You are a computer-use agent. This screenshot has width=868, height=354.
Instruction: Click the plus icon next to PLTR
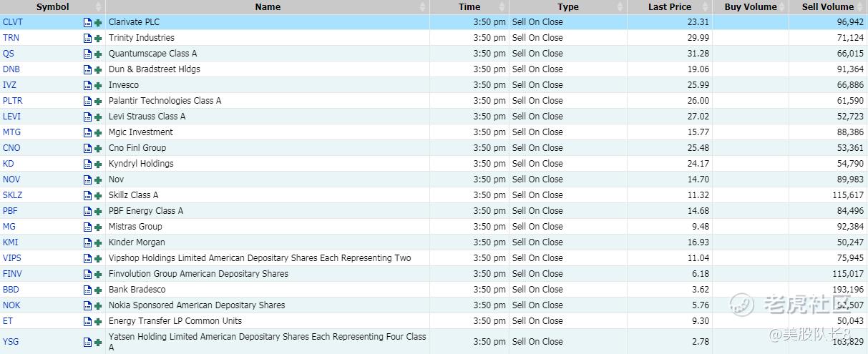98,102
